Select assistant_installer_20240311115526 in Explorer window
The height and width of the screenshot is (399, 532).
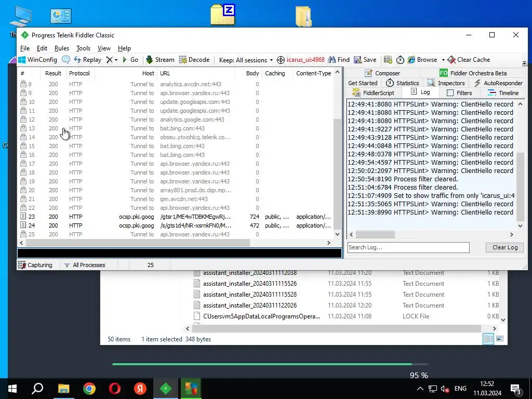pos(250,284)
